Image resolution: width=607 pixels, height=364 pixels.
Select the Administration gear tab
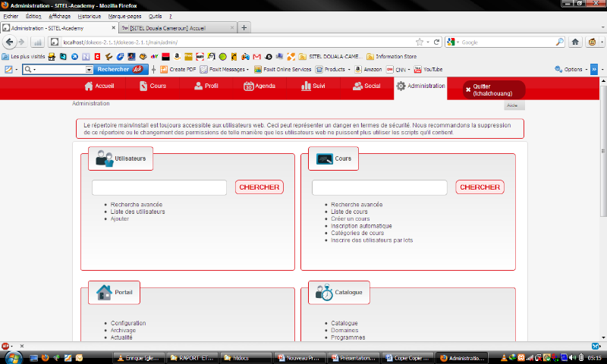[x=420, y=86]
